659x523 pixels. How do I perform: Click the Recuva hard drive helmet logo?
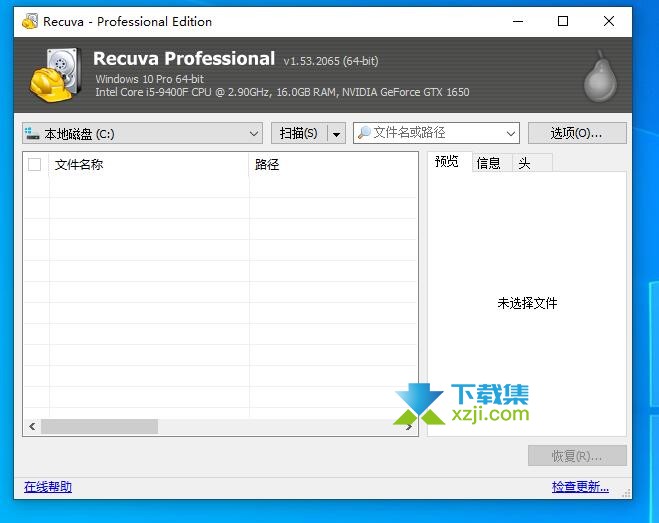click(x=55, y=75)
